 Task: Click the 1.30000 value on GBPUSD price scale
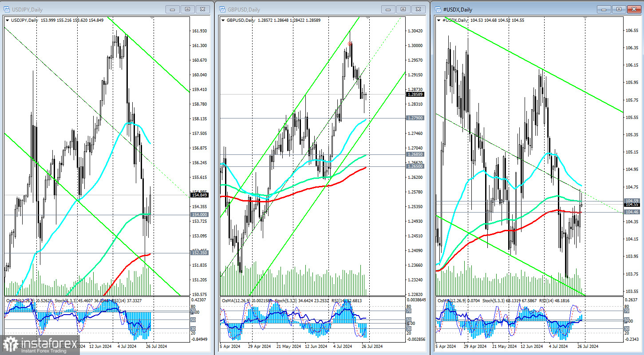point(414,45)
